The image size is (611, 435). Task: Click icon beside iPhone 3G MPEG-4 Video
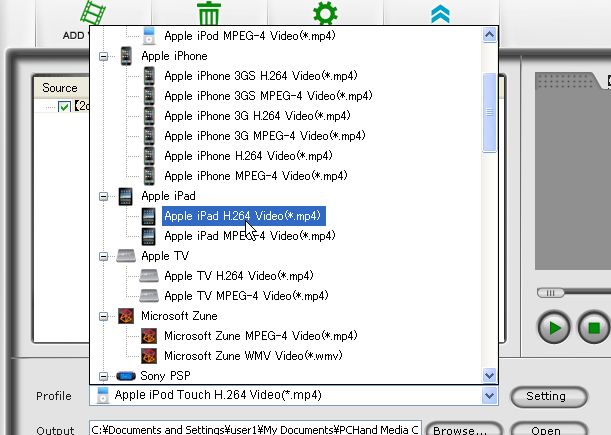[x=149, y=136]
